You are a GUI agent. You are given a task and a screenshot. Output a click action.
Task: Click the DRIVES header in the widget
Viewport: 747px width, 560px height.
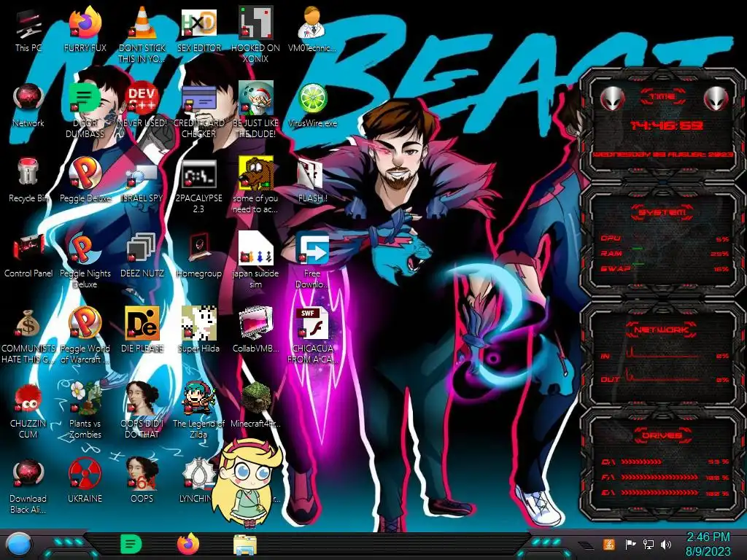(x=662, y=435)
